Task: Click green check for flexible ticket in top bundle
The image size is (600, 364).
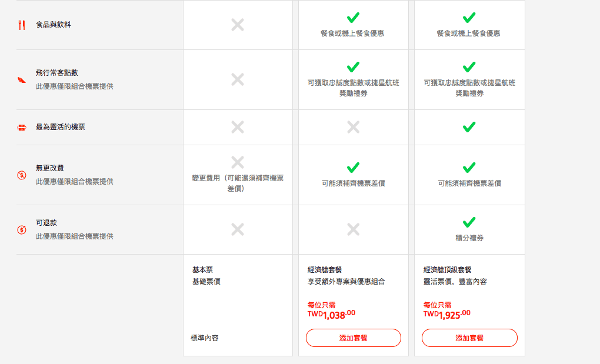Action: (469, 127)
